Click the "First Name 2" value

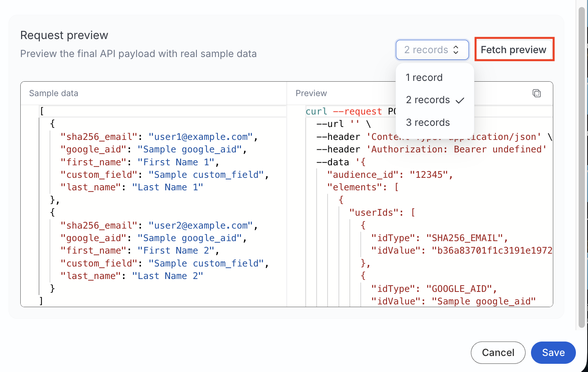coord(176,250)
